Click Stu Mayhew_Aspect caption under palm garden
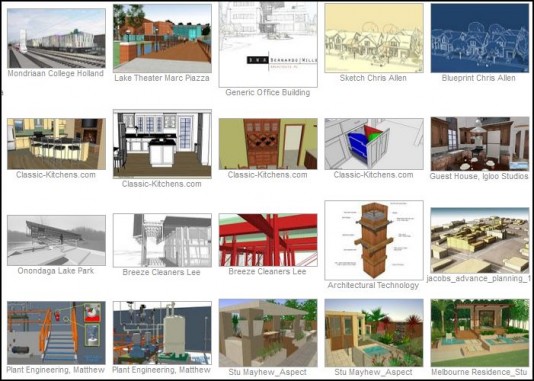 [x=374, y=372]
